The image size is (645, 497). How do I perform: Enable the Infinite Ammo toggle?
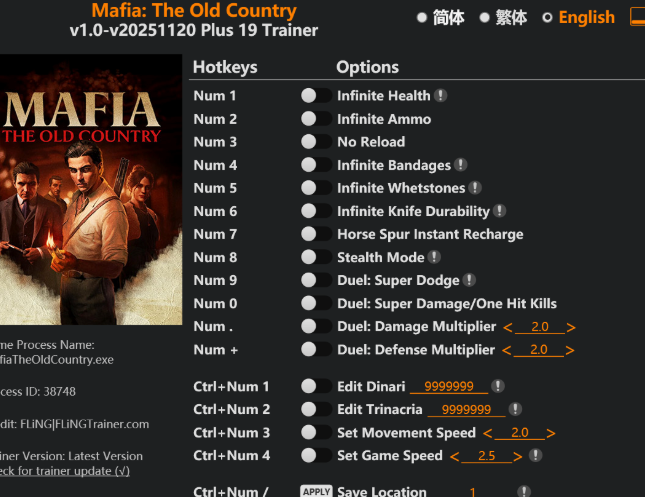point(316,119)
